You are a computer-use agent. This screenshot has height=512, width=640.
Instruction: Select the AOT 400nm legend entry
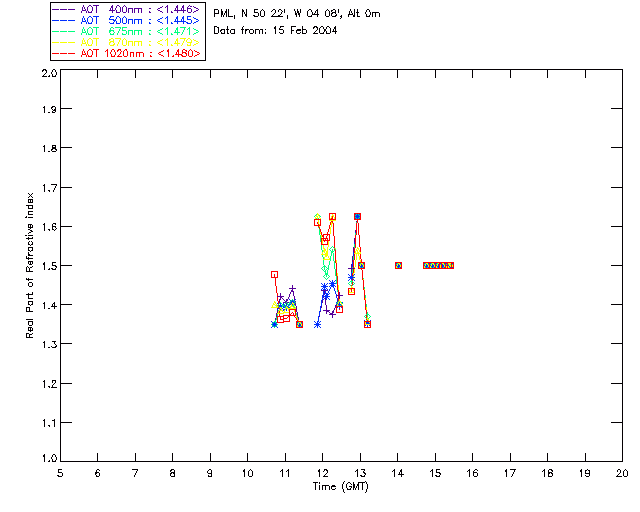tap(126, 9)
